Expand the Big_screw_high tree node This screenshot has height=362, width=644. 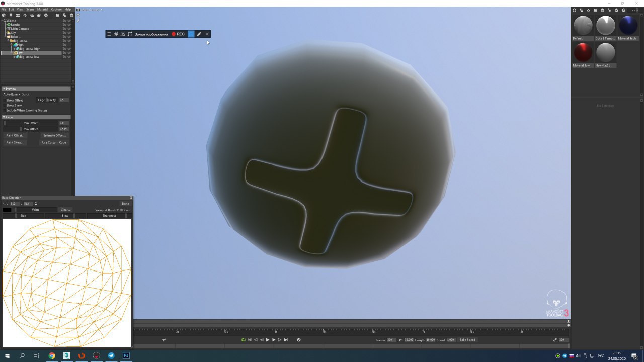click(14, 49)
